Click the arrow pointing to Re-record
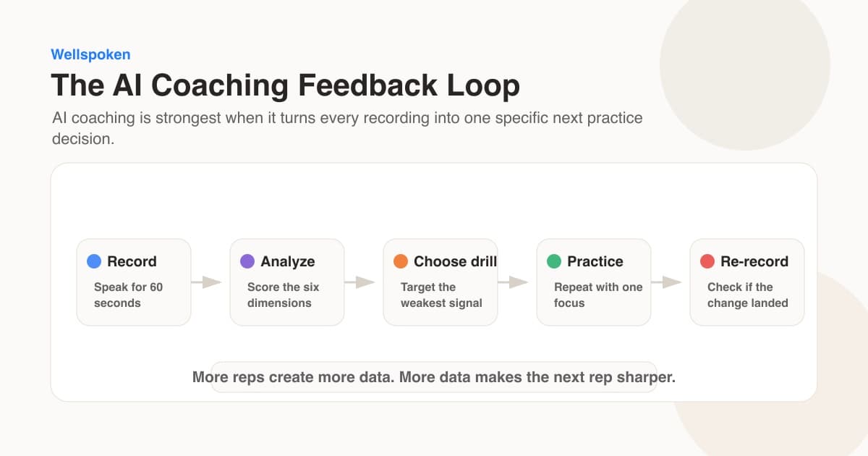This screenshot has height=456, width=868. tap(667, 282)
